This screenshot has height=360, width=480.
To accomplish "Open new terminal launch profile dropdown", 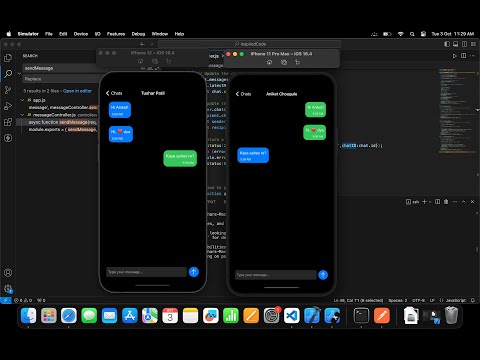I will 430,202.
